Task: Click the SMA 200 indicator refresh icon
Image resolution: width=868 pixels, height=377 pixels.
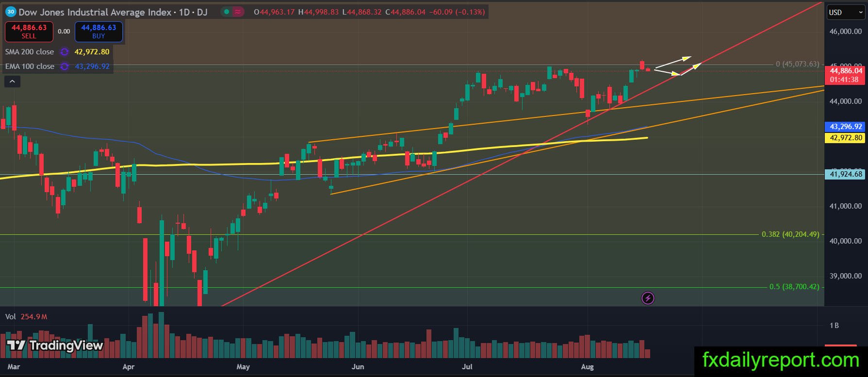Action: 65,52
